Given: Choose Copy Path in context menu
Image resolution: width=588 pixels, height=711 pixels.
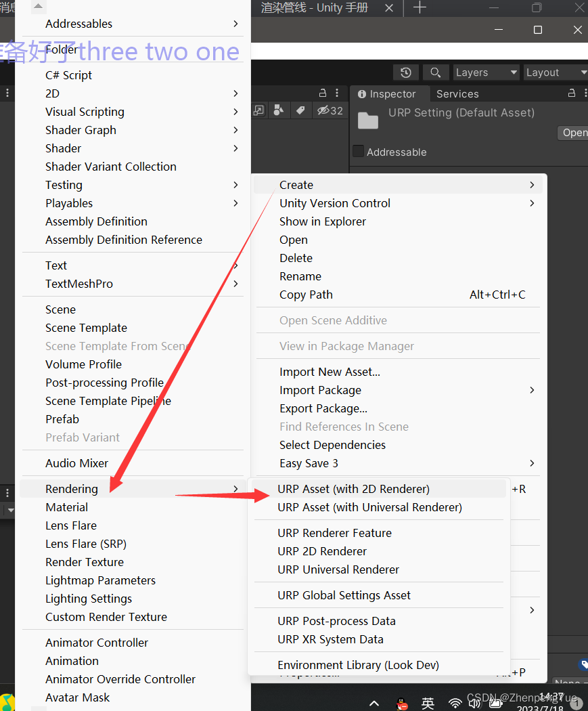Looking at the screenshot, I should [x=399, y=295].
